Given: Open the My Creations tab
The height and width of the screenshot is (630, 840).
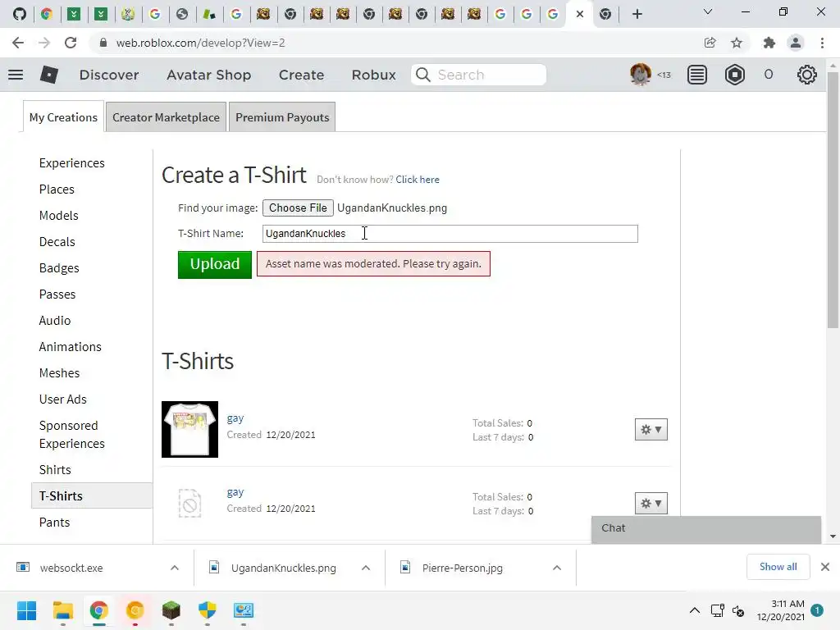Looking at the screenshot, I should 63,116.
